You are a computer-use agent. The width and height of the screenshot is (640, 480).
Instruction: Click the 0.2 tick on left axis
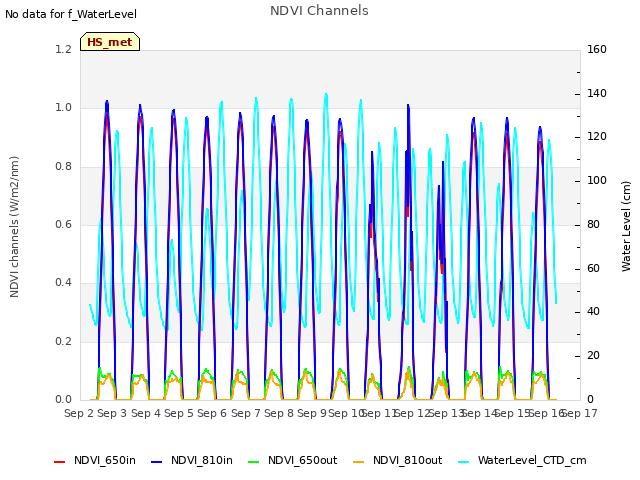click(63, 341)
